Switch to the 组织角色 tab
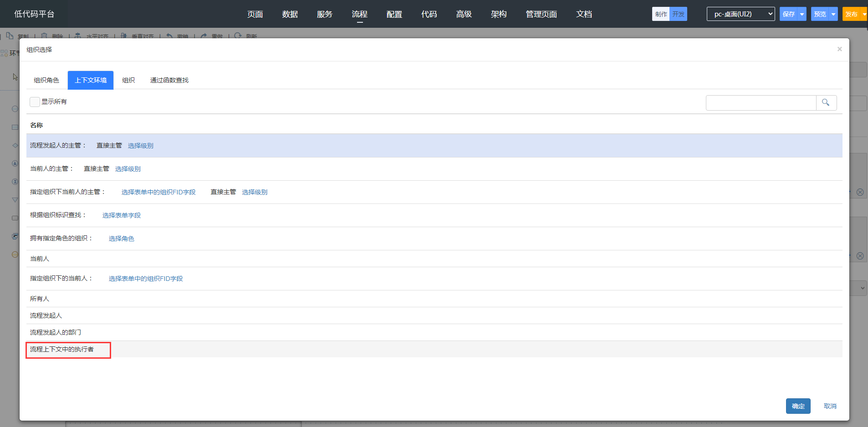This screenshot has width=868, height=427. [46, 80]
